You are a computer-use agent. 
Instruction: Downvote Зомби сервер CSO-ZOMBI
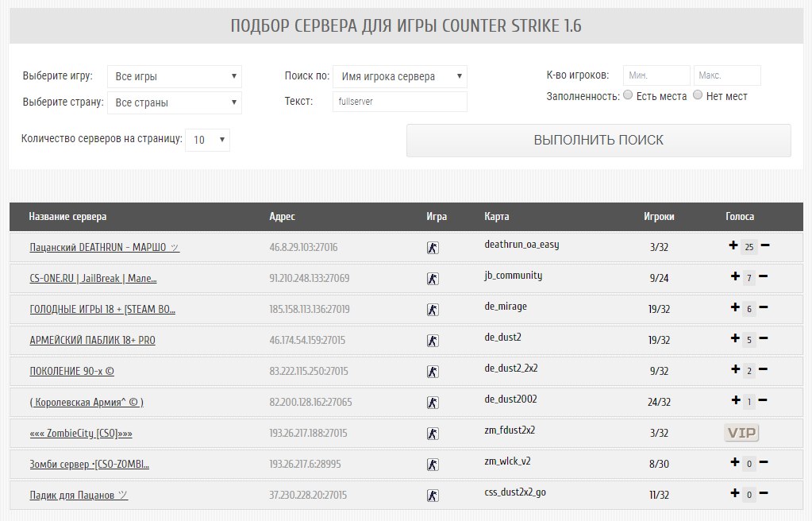pyautogui.click(x=763, y=462)
